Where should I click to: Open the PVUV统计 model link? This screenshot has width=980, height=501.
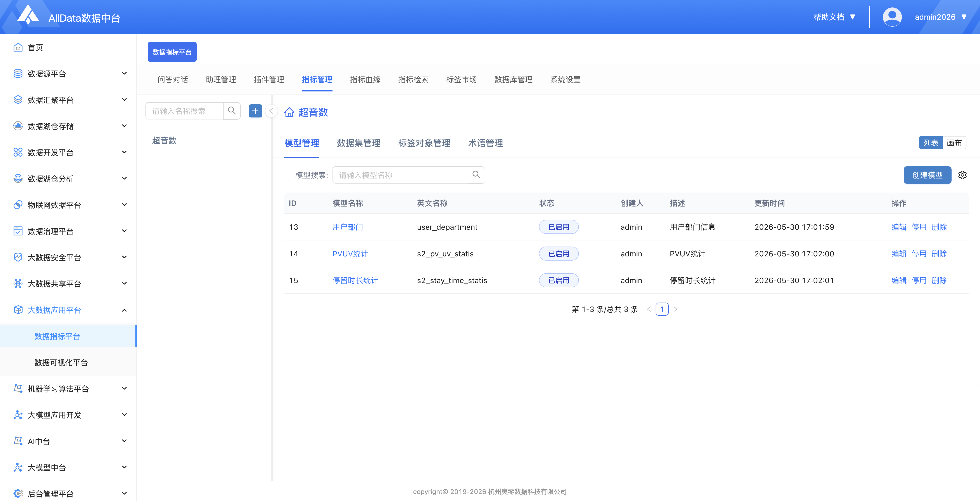click(x=350, y=254)
